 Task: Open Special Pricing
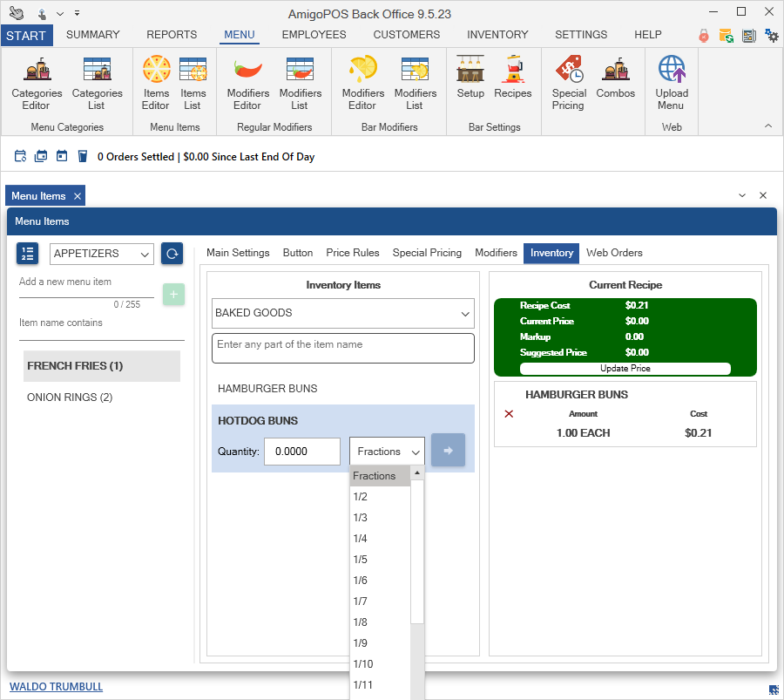pos(569,85)
